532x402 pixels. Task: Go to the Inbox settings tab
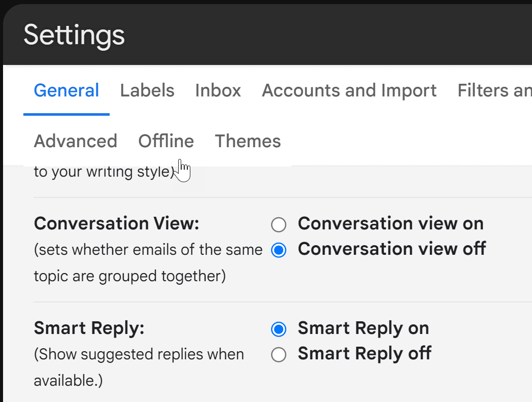[218, 91]
